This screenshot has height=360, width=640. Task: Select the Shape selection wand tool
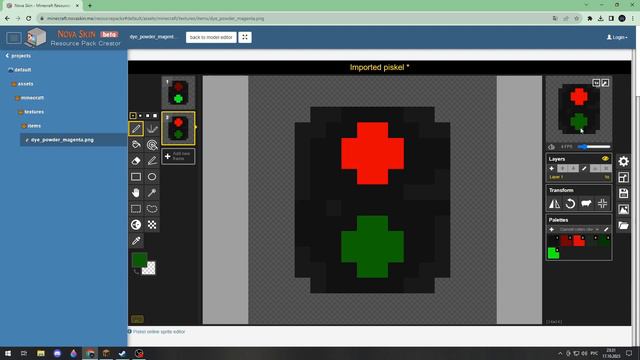152,193
